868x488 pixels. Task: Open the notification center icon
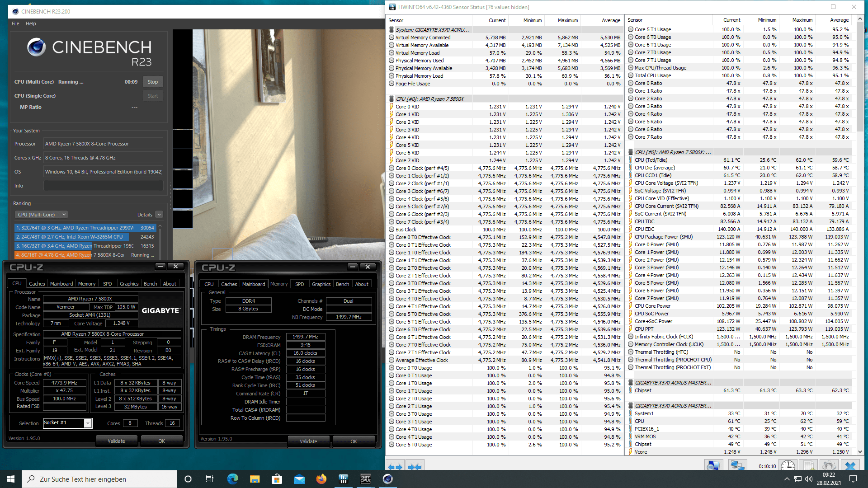853,479
